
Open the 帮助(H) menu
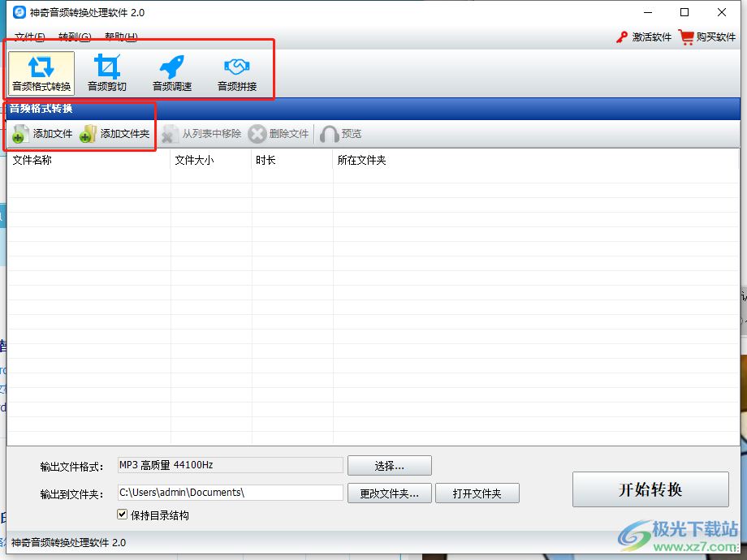[x=121, y=37]
